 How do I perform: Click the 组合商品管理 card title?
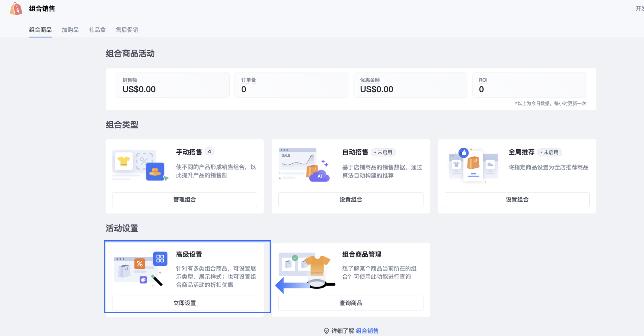point(362,254)
